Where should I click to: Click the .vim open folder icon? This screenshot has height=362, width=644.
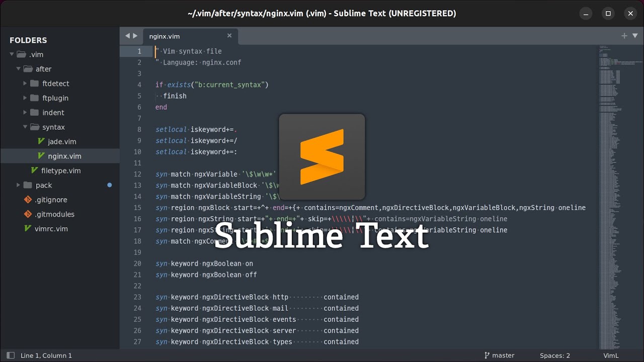pos(21,54)
